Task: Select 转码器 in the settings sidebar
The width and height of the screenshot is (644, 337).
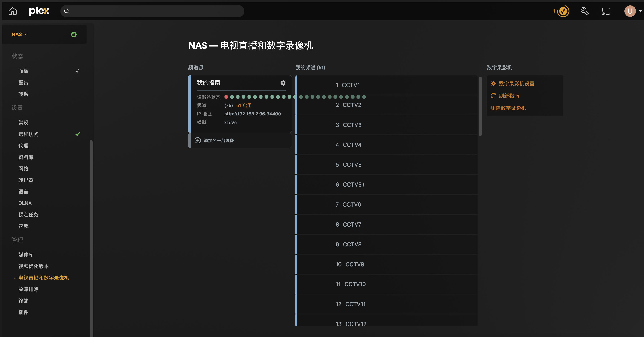Action: pos(26,180)
